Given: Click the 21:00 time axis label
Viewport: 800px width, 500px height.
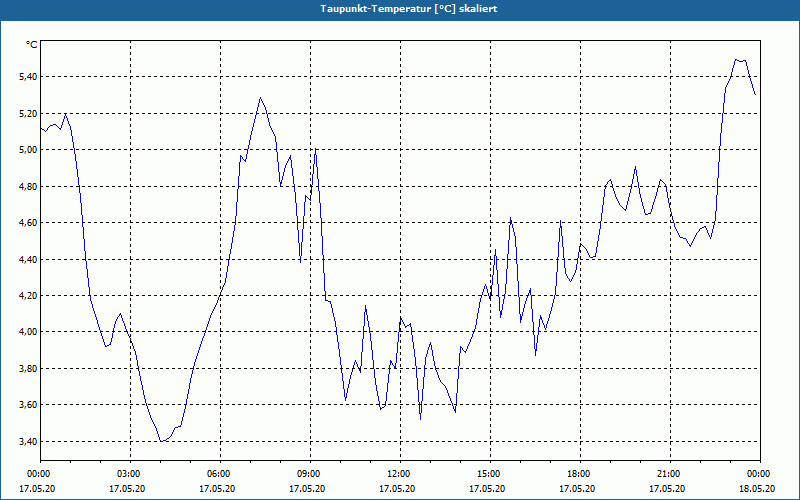Looking at the screenshot, I should (x=670, y=474).
